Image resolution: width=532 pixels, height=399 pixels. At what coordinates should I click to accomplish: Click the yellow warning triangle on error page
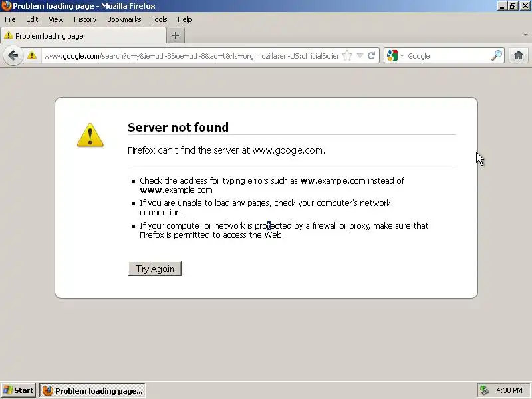90,135
